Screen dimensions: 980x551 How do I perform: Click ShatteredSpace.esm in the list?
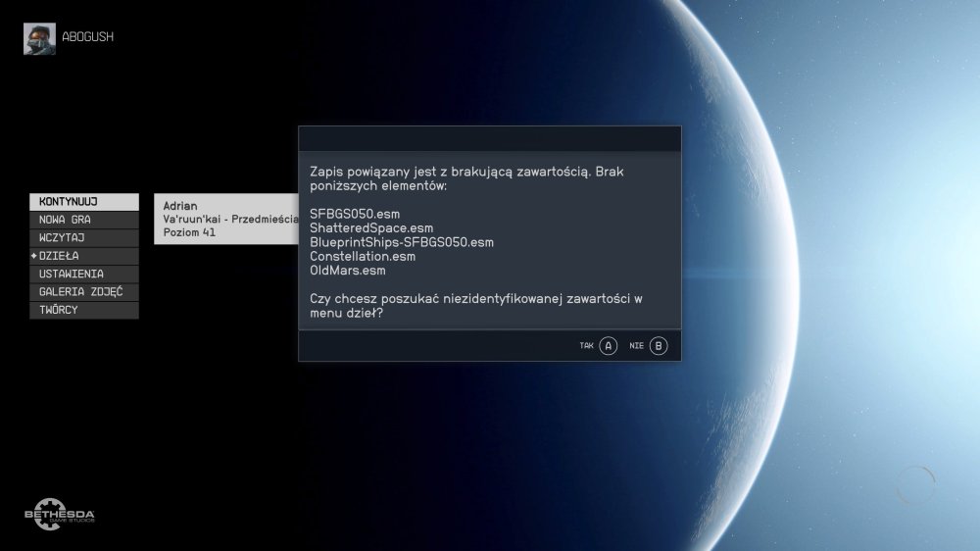pos(371,228)
